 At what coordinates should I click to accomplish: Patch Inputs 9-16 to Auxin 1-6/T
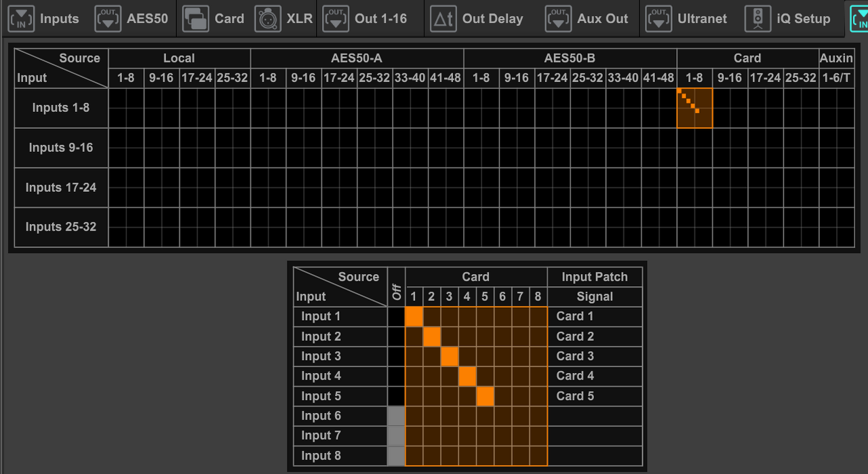837,148
